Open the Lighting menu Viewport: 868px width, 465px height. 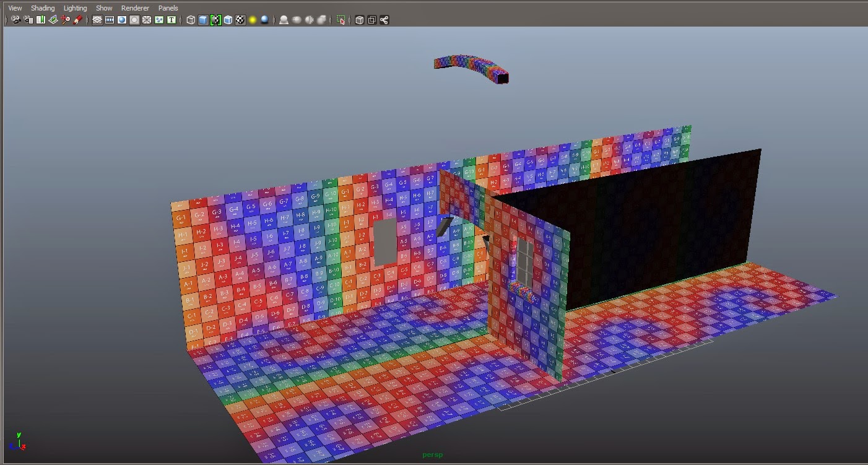76,8
